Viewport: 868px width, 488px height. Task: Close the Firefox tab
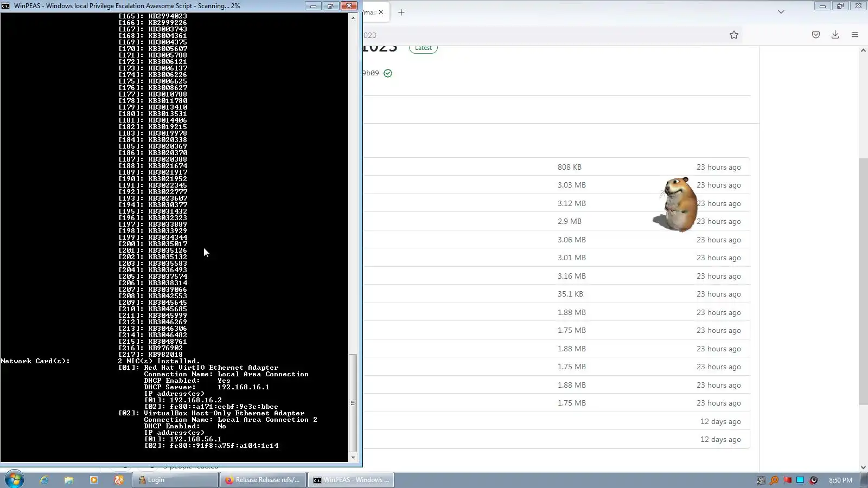(x=381, y=12)
